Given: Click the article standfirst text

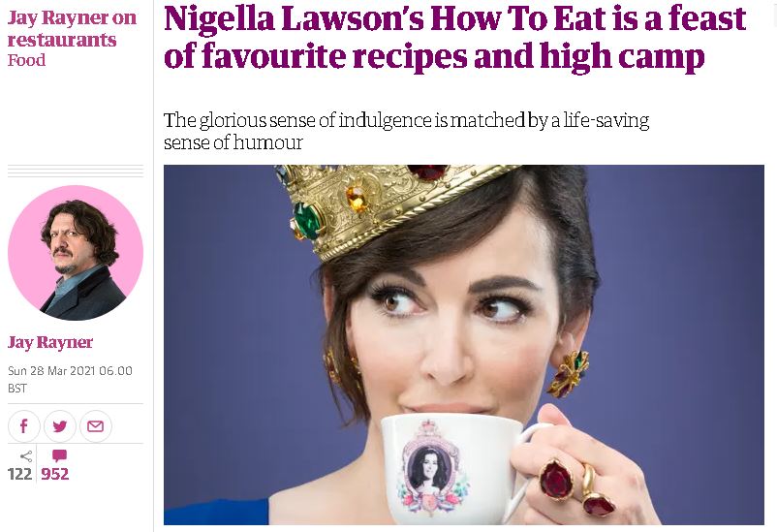Looking at the screenshot, I should point(406,131).
